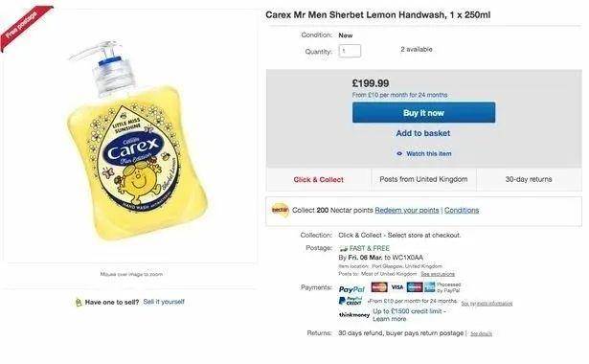Click the Nectar logo icon

point(280,210)
